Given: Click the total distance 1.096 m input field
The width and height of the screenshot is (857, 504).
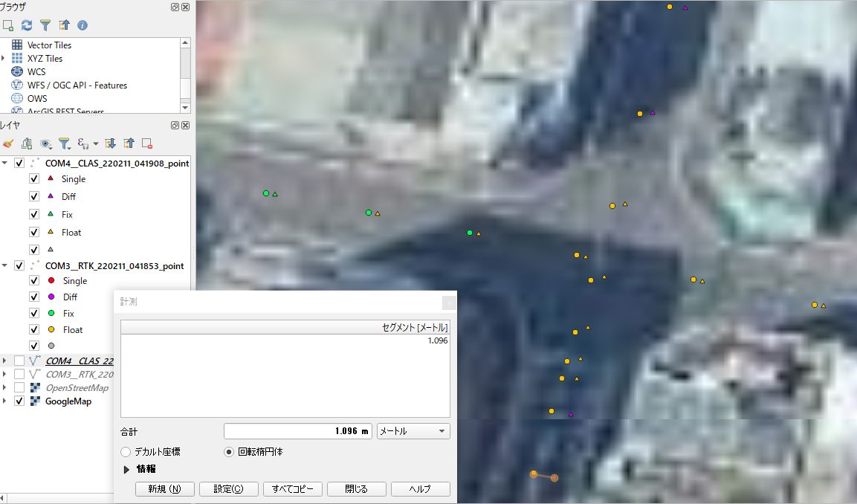Looking at the screenshot, I should (297, 430).
